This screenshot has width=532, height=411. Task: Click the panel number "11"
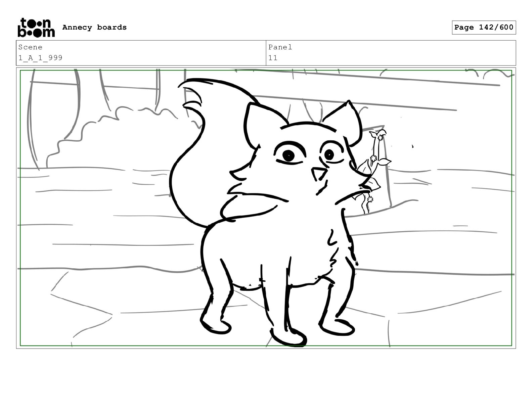[273, 58]
